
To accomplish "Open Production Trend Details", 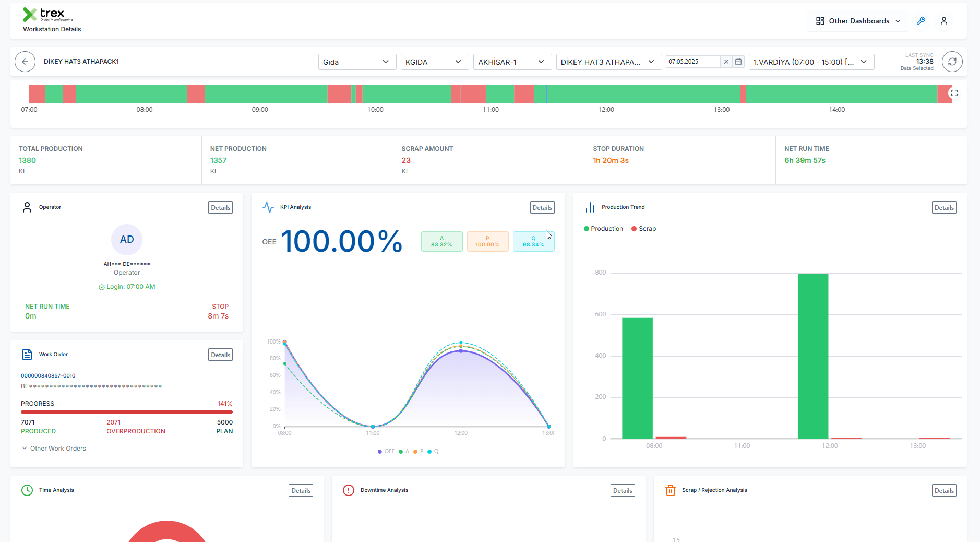I will pos(944,208).
